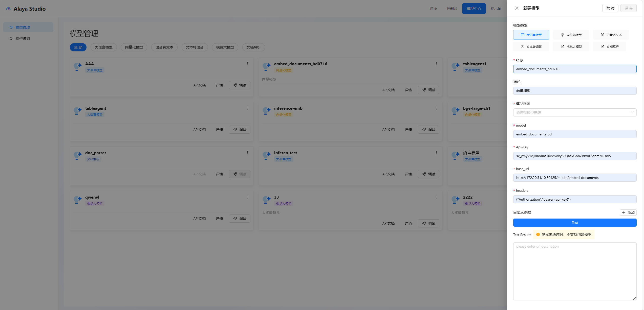Open three-dot menu on doc_parser card

coord(247,153)
